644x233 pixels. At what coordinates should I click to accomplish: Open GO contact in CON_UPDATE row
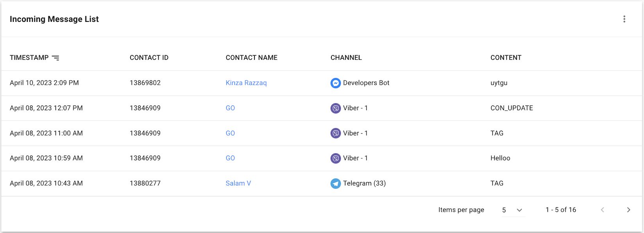[x=230, y=108]
